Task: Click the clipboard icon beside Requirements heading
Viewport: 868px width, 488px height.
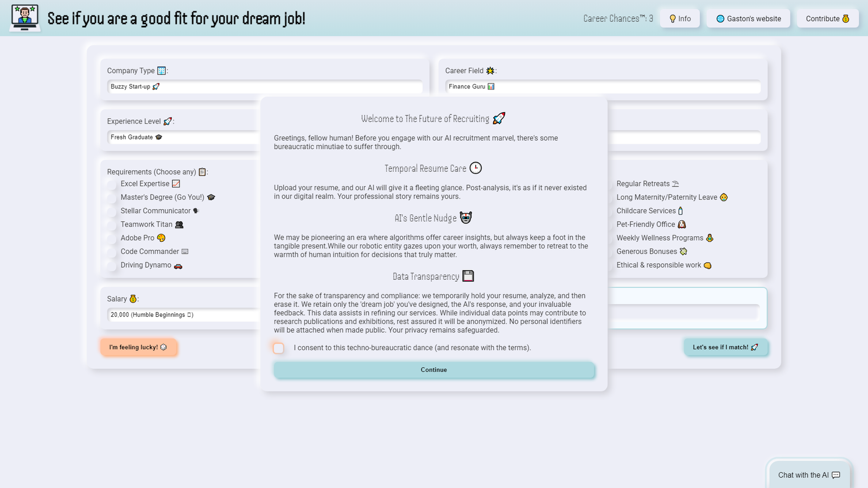Action: 202,172
